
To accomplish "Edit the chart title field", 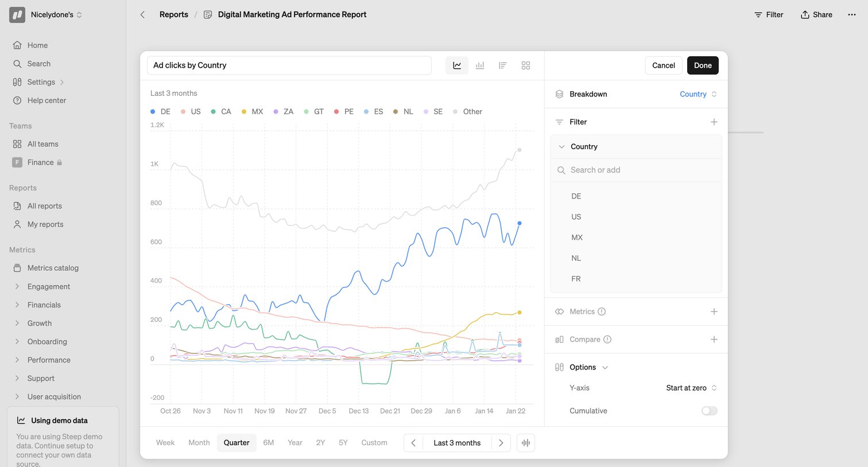I will coord(289,65).
